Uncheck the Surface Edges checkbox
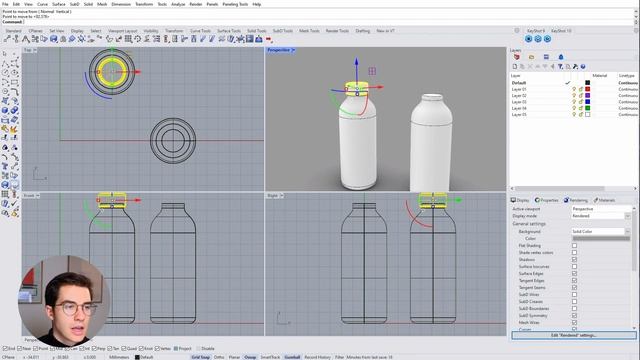640x360 pixels. tap(574, 273)
